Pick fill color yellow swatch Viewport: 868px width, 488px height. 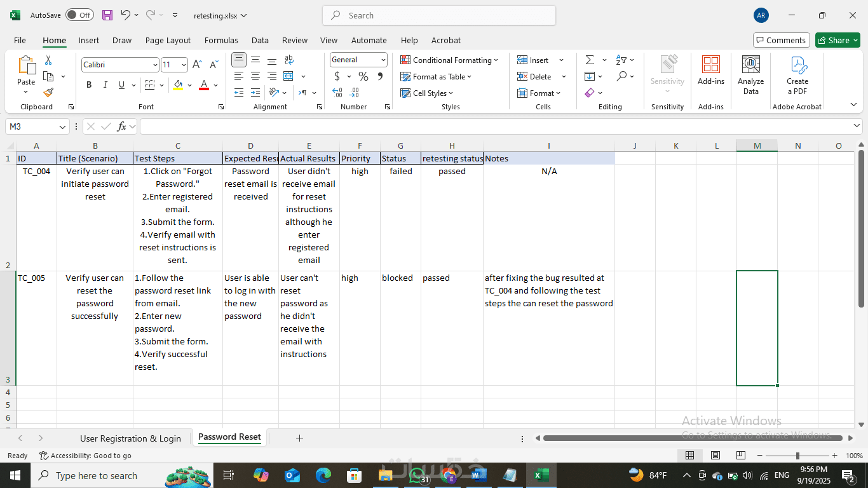[178, 85]
